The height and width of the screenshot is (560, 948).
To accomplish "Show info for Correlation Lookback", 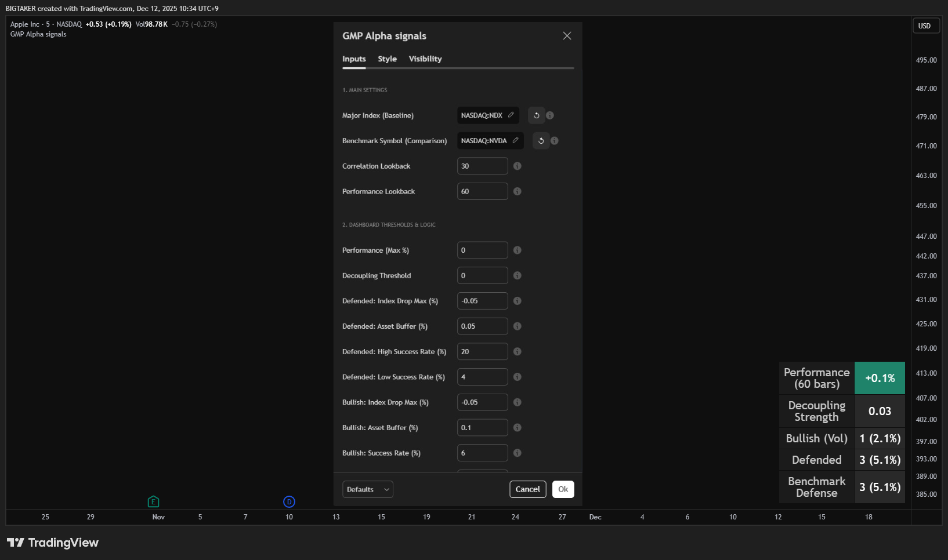I will point(518,166).
